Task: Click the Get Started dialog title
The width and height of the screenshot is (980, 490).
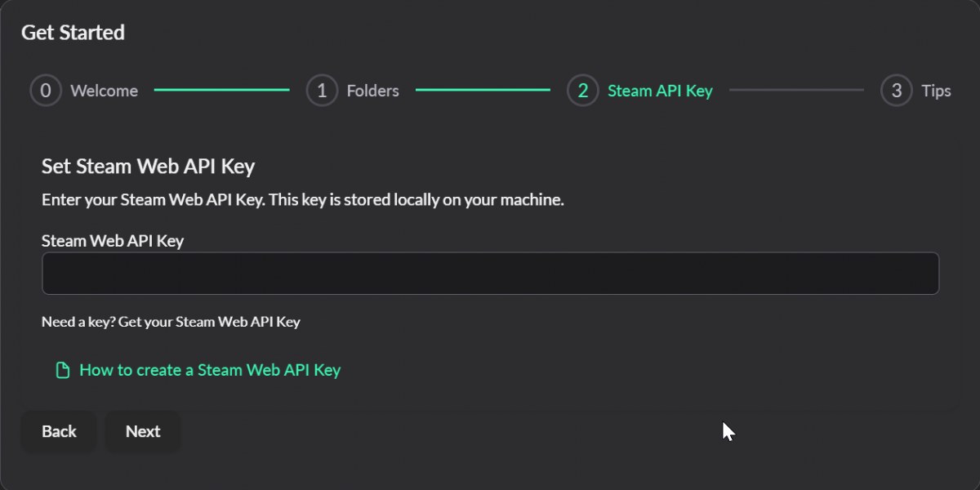Action: (73, 33)
